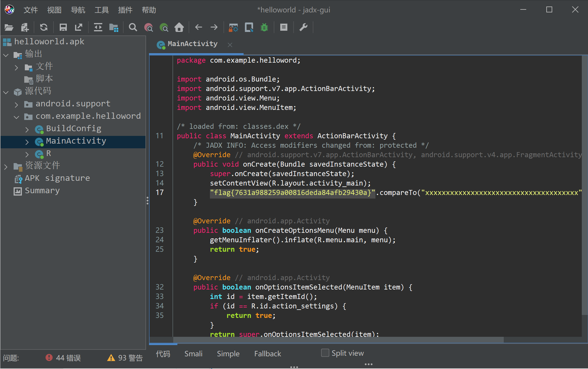Click the panel splitter dots handle
Screen dimensions: 588x369
(x=147, y=201)
